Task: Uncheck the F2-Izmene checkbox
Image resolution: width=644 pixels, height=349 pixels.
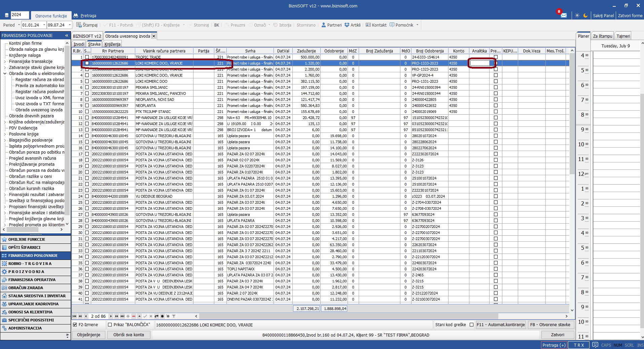Action: point(75,324)
